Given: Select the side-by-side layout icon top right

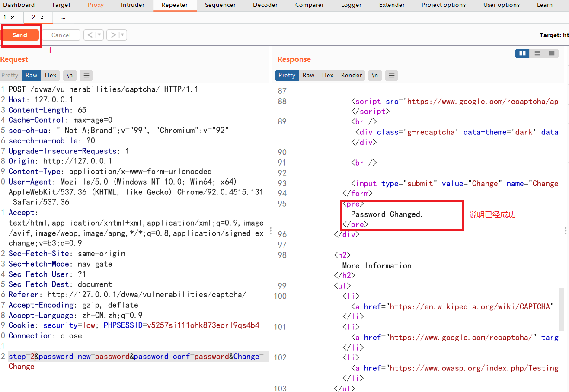Looking at the screenshot, I should tap(522, 53).
